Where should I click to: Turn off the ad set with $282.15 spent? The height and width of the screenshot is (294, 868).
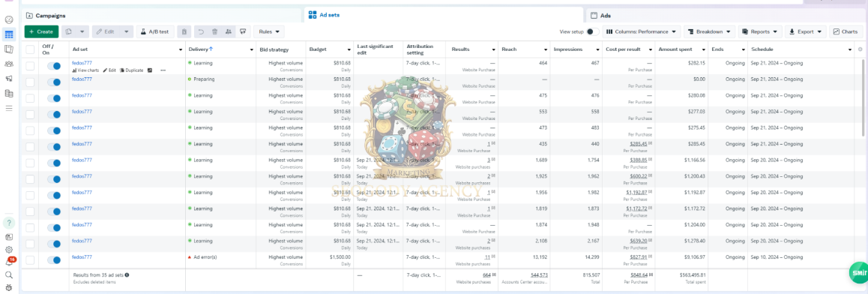click(54, 66)
